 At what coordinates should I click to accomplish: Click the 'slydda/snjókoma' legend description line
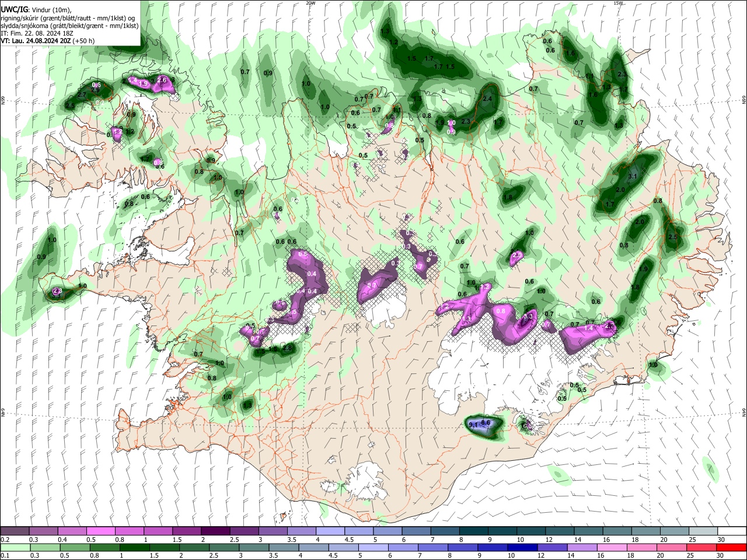point(69,26)
